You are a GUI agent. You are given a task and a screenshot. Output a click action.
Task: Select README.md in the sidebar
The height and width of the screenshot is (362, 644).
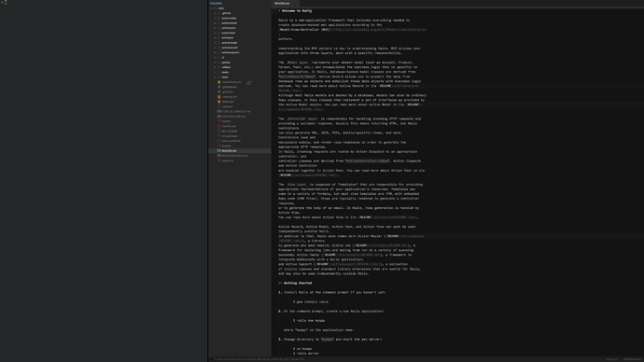(240, 151)
